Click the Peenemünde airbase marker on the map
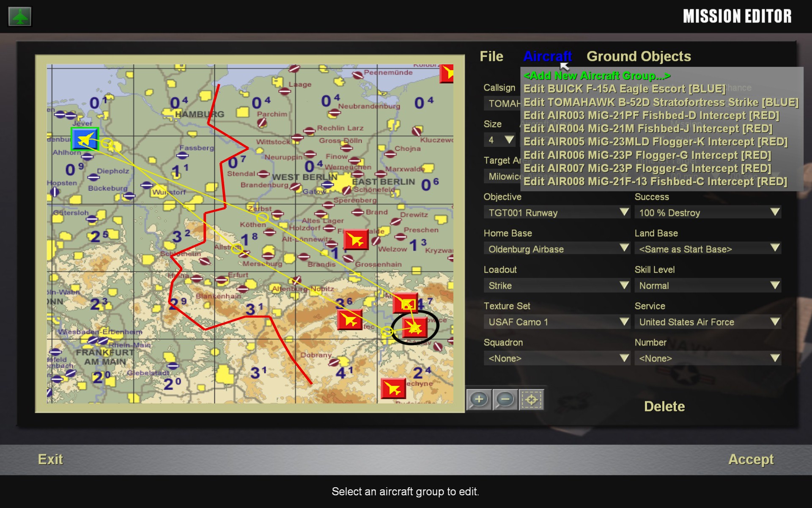This screenshot has width=812, height=508. (358, 75)
